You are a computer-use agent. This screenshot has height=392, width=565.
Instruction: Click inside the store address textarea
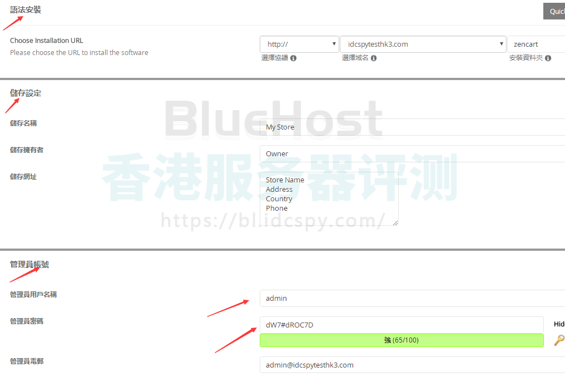[329, 199]
